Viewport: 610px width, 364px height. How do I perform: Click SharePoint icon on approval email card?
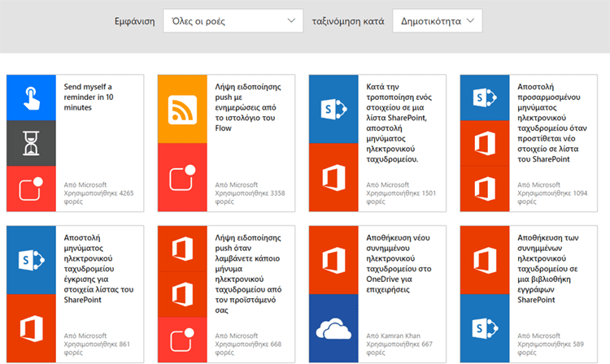(x=31, y=260)
